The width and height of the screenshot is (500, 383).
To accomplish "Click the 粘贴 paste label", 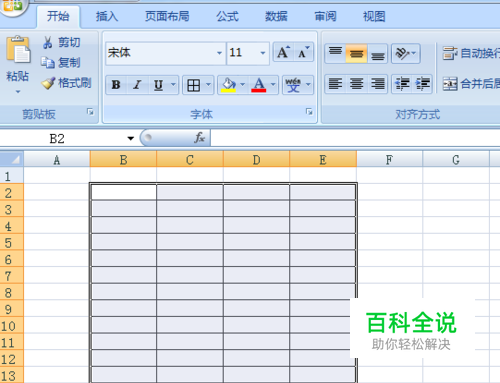I will pyautogui.click(x=17, y=76).
